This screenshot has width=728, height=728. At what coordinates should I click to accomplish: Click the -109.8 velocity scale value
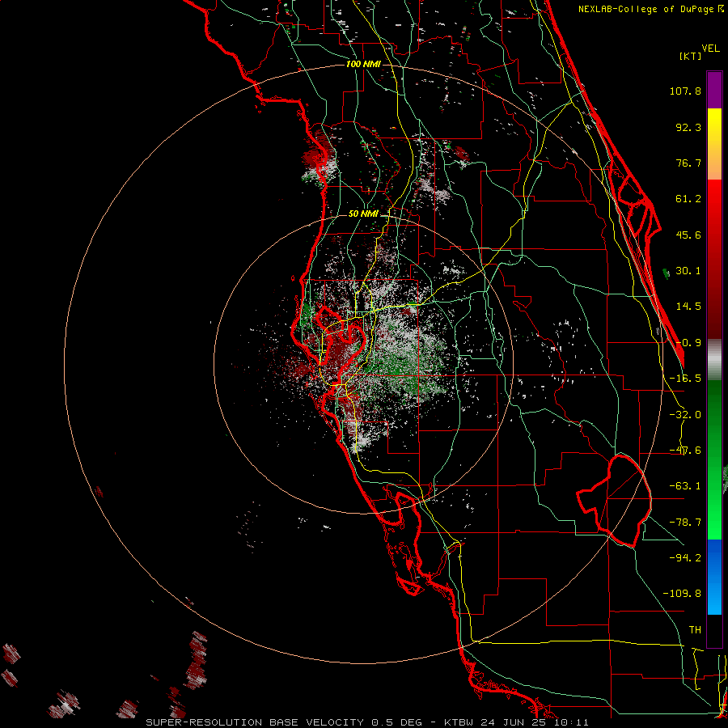tap(682, 594)
